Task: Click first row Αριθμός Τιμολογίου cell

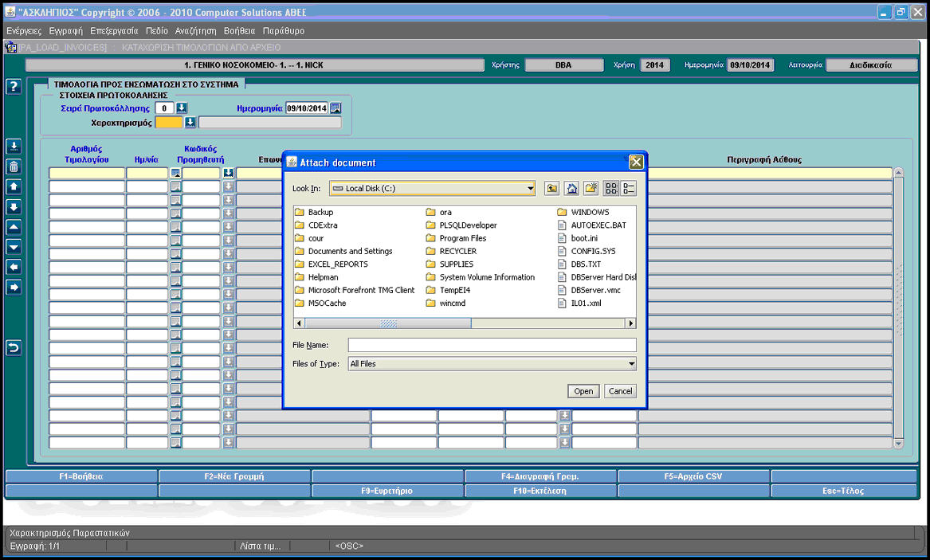Action: pos(87,173)
